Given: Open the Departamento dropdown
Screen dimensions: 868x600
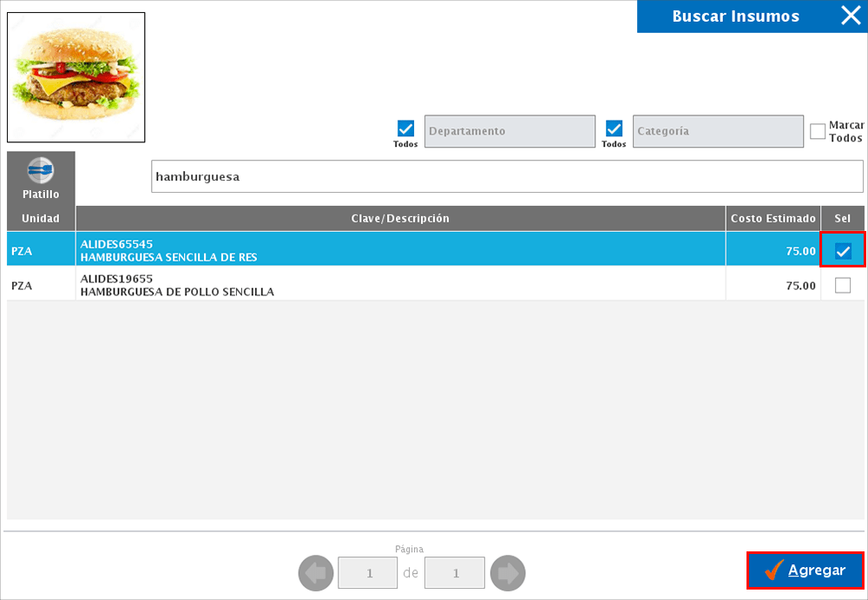Looking at the screenshot, I should pos(510,131).
